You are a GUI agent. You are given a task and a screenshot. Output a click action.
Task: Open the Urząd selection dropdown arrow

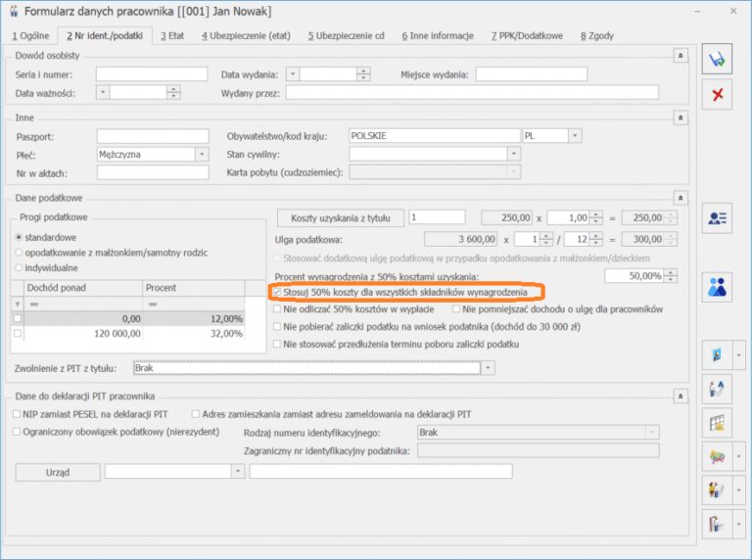point(237,471)
